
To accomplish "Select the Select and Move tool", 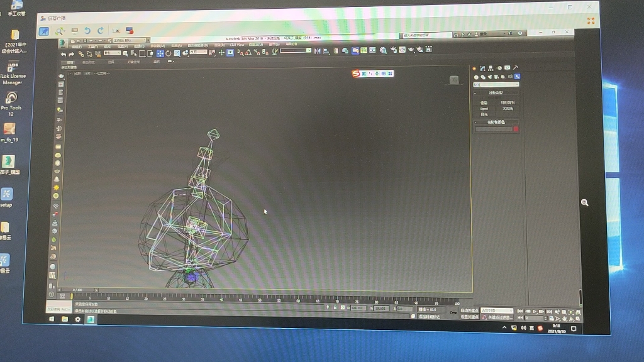I will coord(160,55).
